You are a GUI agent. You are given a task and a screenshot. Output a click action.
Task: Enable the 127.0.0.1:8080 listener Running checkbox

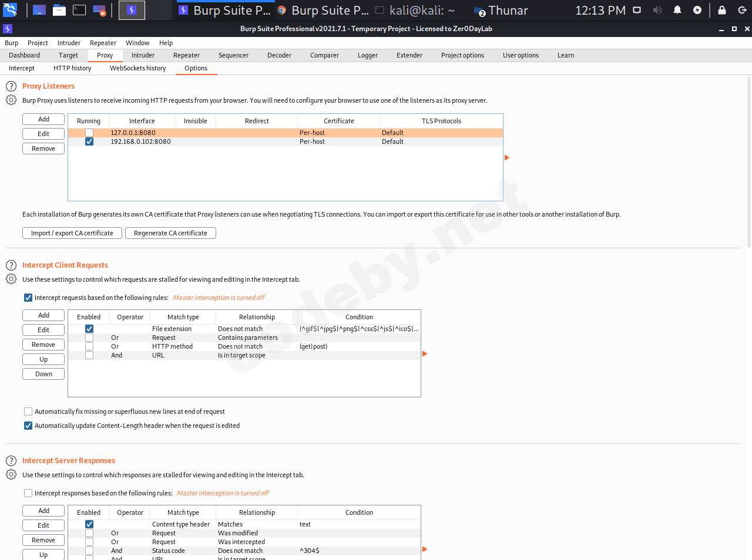tap(89, 133)
